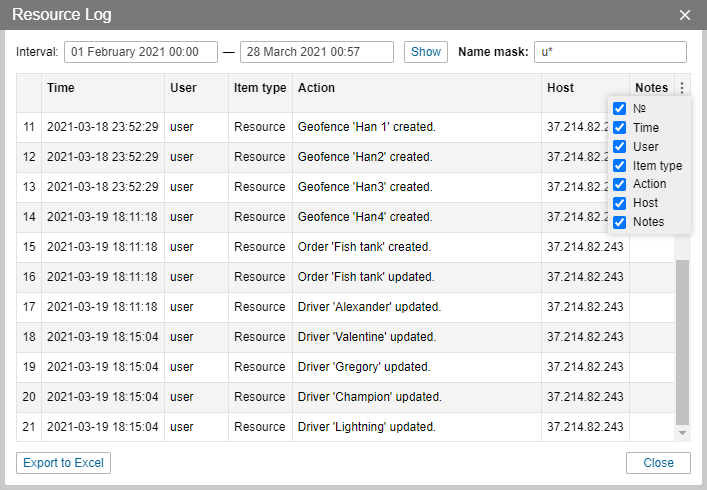Open the column selector three-dot icon
Screen dimensions: 707x490
pyautogui.click(x=682, y=88)
